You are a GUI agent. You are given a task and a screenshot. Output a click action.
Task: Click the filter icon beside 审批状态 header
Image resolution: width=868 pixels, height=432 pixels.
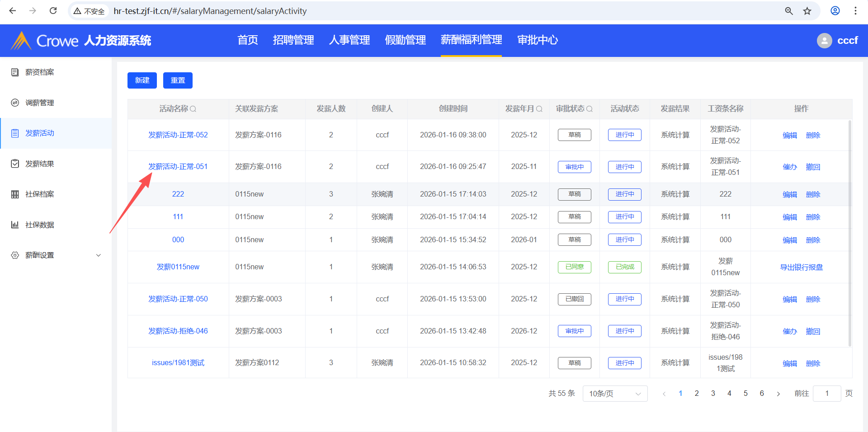589,109
